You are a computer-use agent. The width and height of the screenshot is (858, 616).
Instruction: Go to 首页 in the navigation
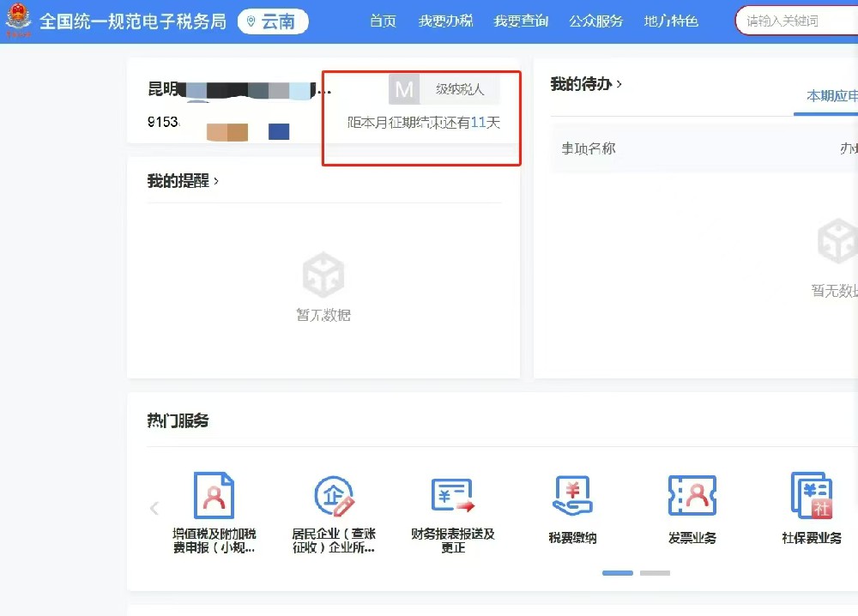tap(383, 21)
